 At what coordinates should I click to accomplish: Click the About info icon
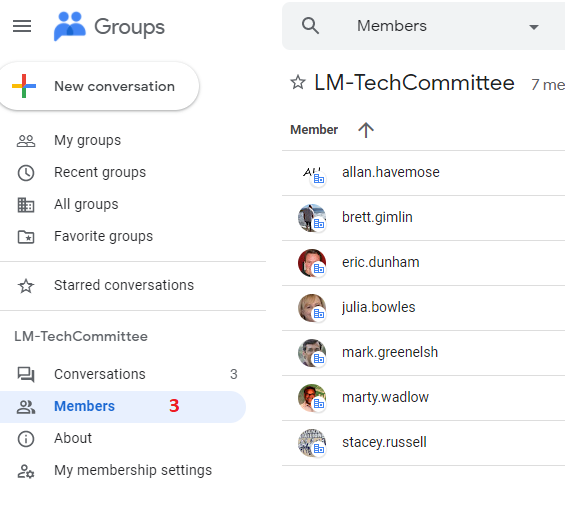pos(26,439)
